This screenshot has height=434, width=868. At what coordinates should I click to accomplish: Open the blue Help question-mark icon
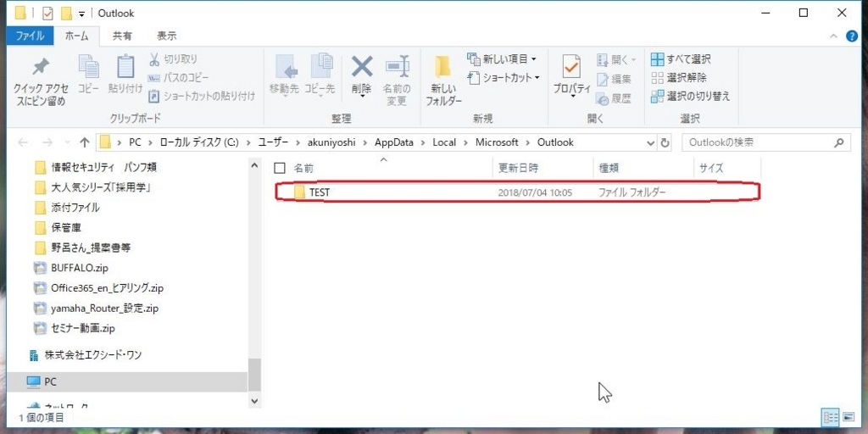pos(852,36)
